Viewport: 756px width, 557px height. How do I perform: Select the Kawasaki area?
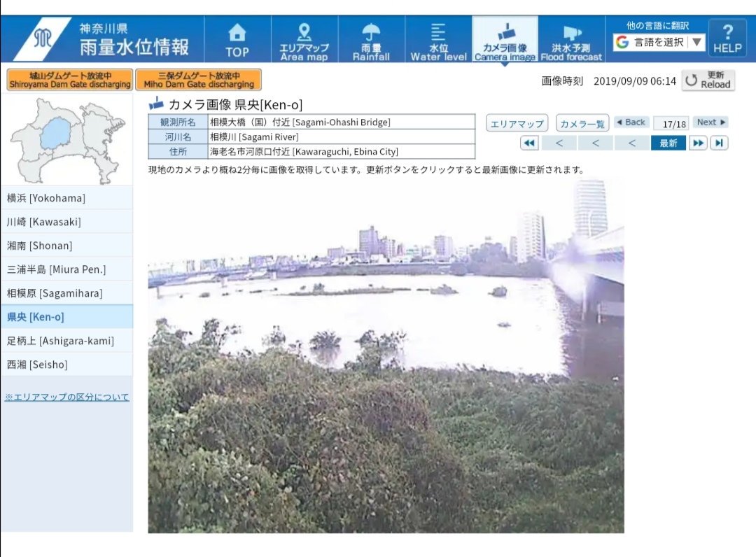(67, 222)
